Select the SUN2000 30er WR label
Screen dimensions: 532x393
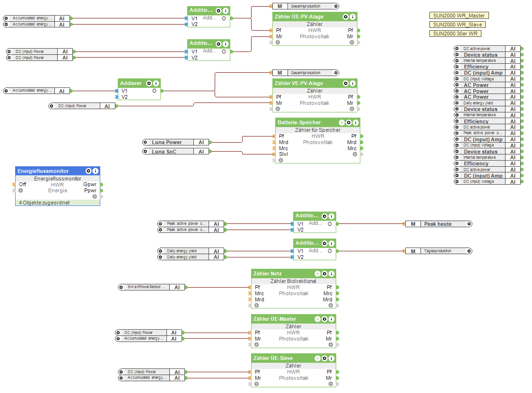(455, 34)
